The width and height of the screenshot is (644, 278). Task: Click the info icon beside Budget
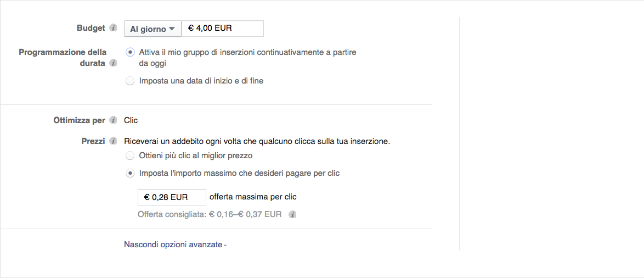[x=113, y=28]
